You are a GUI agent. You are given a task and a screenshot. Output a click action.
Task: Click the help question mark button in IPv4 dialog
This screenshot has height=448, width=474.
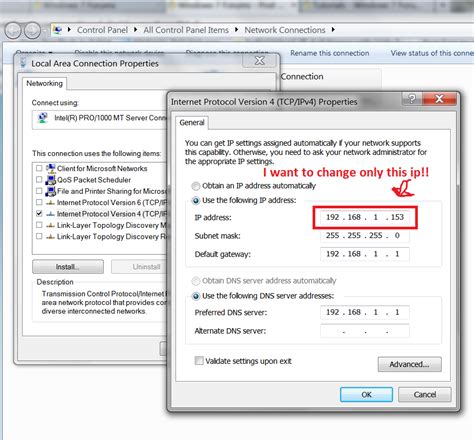coord(412,99)
